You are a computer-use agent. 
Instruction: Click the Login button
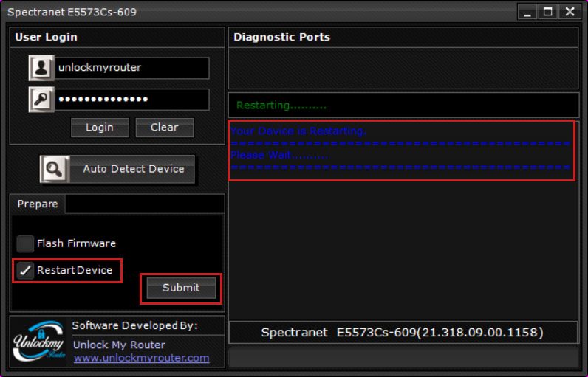point(100,128)
